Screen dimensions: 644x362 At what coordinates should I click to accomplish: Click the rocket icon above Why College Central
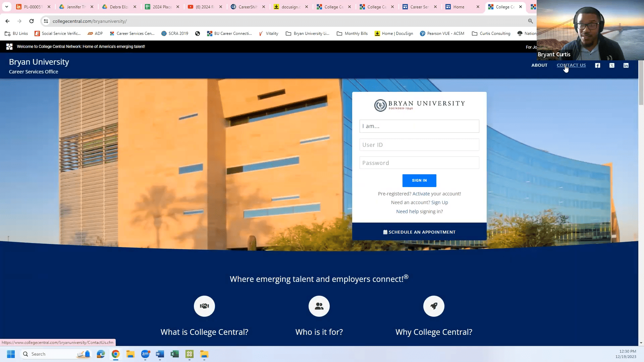pyautogui.click(x=434, y=306)
